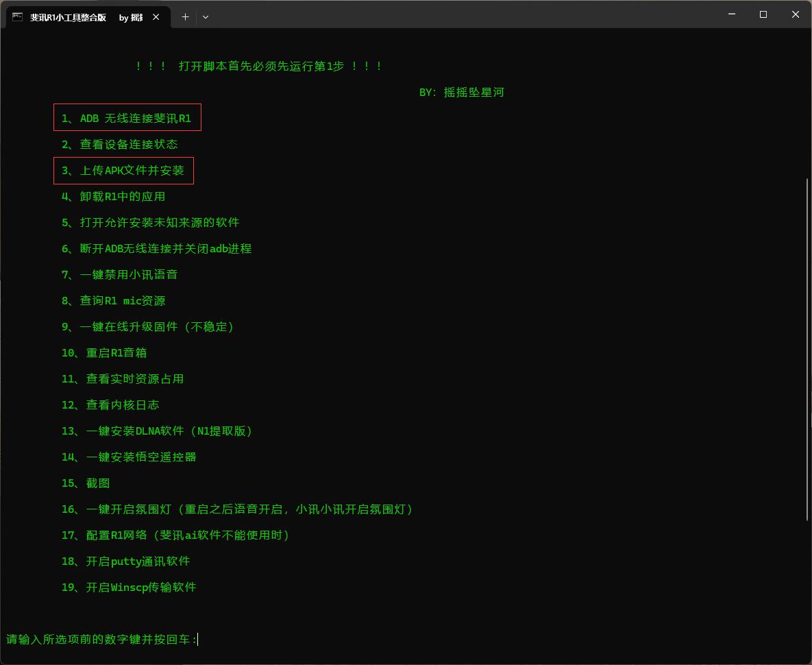Click the line 5、打开允许安装未知来源的软件

coord(150,223)
